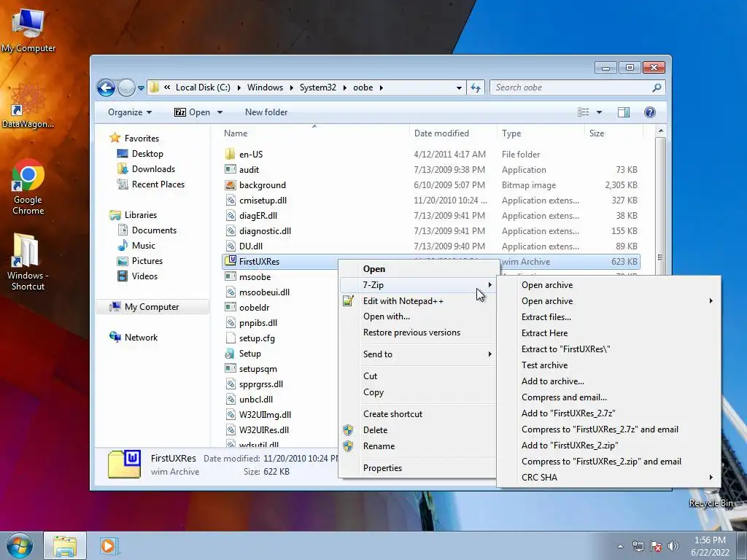Open the Organize dropdown menu
The width and height of the screenshot is (747, 560).
130,112
